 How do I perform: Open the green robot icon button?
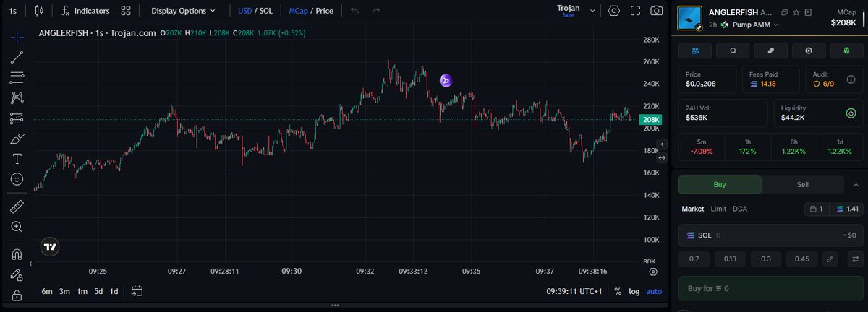(x=847, y=51)
